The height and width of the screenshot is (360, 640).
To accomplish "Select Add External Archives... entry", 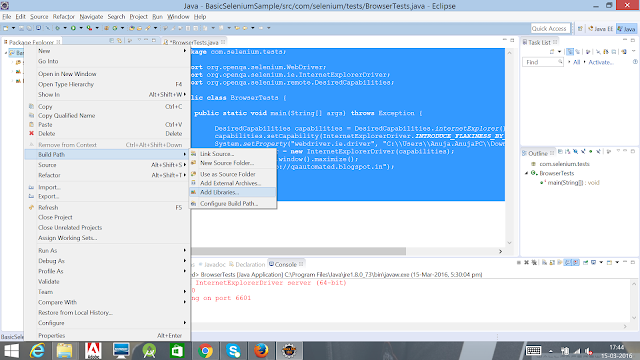I will (x=233, y=183).
